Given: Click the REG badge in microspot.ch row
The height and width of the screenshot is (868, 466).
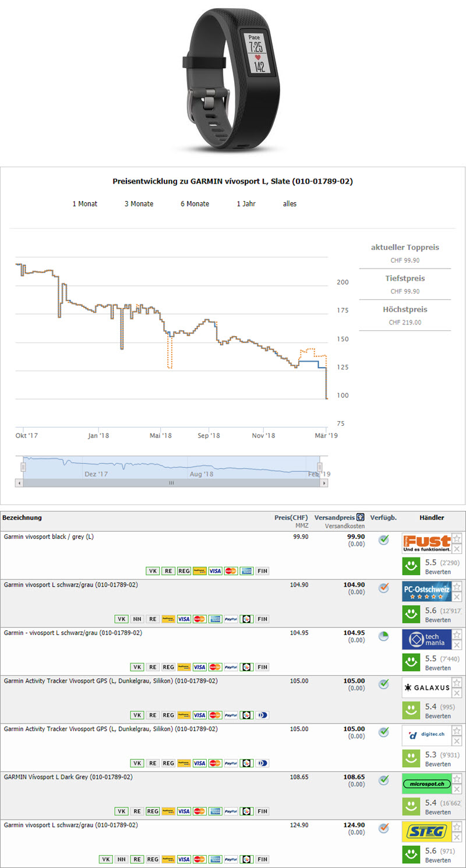Looking at the screenshot, I should [x=153, y=811].
